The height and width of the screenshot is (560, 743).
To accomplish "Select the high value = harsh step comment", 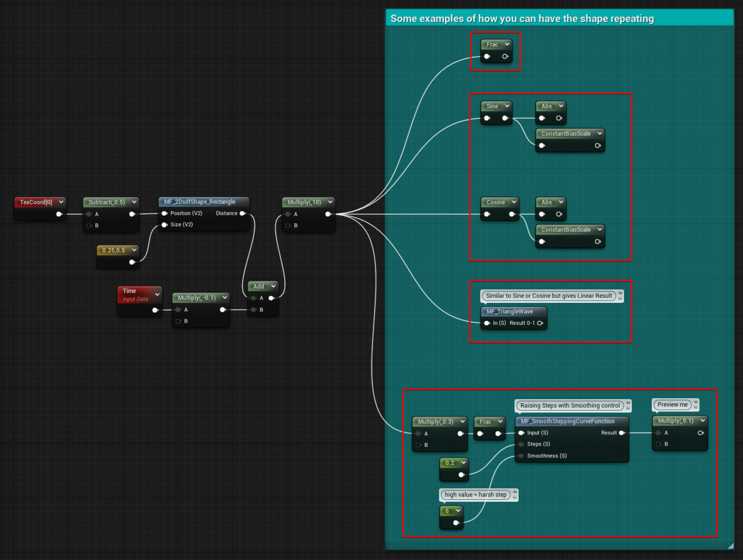I will click(477, 494).
